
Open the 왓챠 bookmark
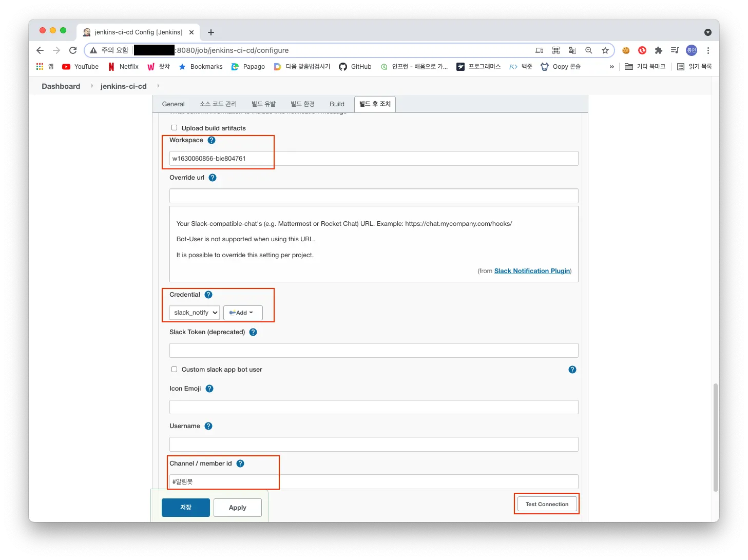point(159,67)
